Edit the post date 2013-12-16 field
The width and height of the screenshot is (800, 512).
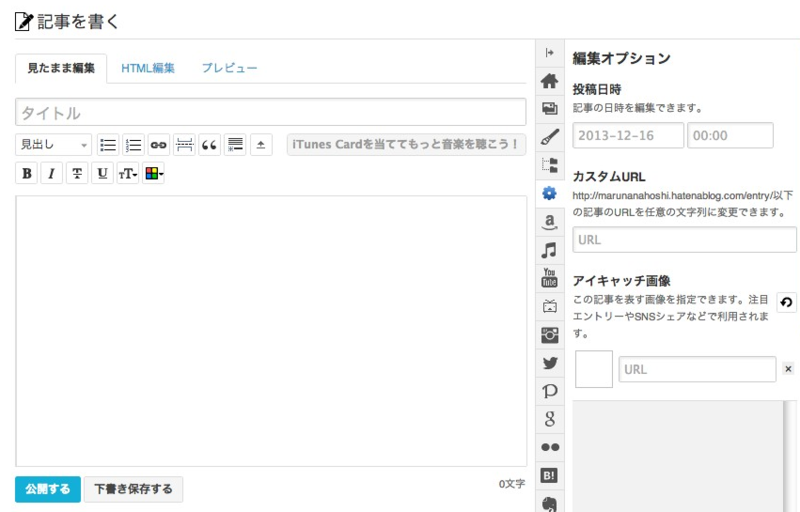coord(628,135)
